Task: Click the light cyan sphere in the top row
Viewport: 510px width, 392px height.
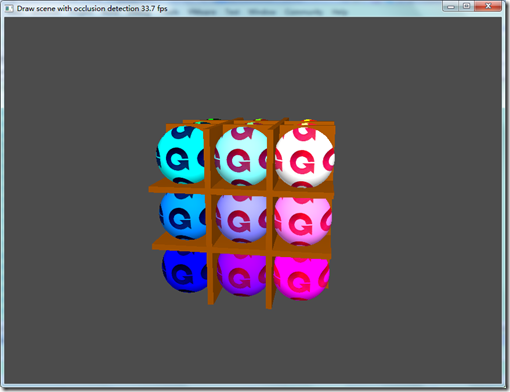Action: coord(241,156)
